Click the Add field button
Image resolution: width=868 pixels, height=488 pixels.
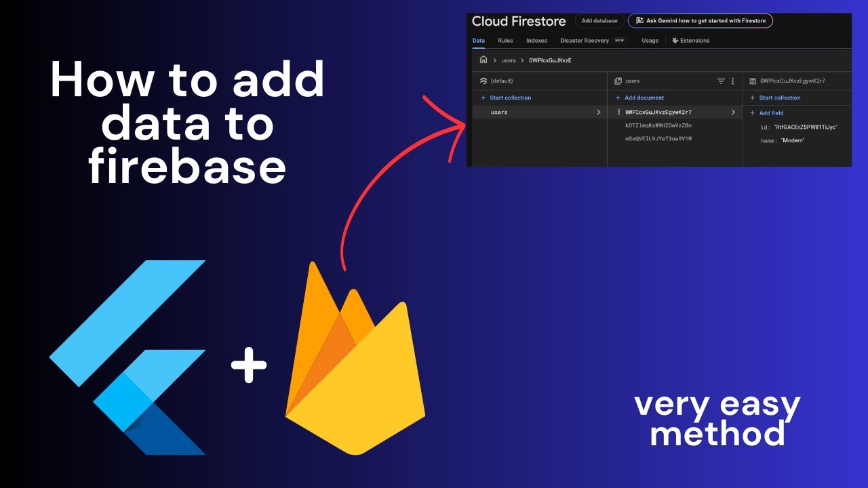click(x=766, y=113)
